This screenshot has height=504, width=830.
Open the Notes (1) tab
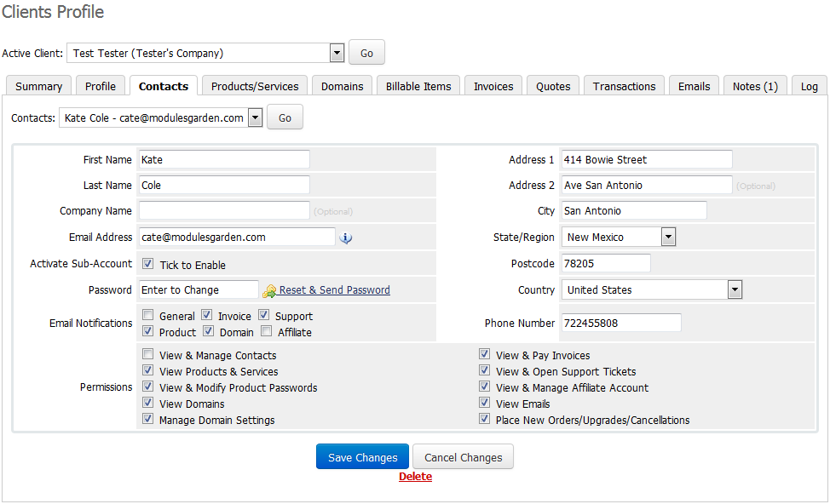755,86
